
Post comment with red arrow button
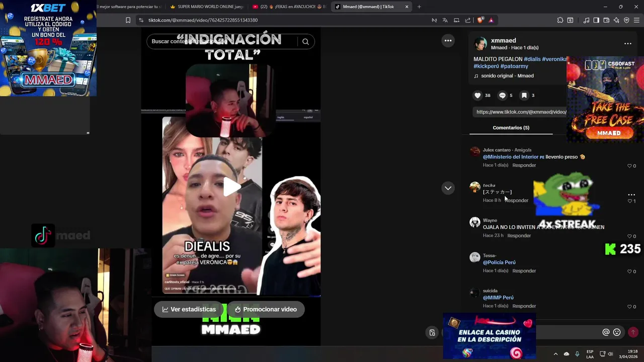coord(633,332)
